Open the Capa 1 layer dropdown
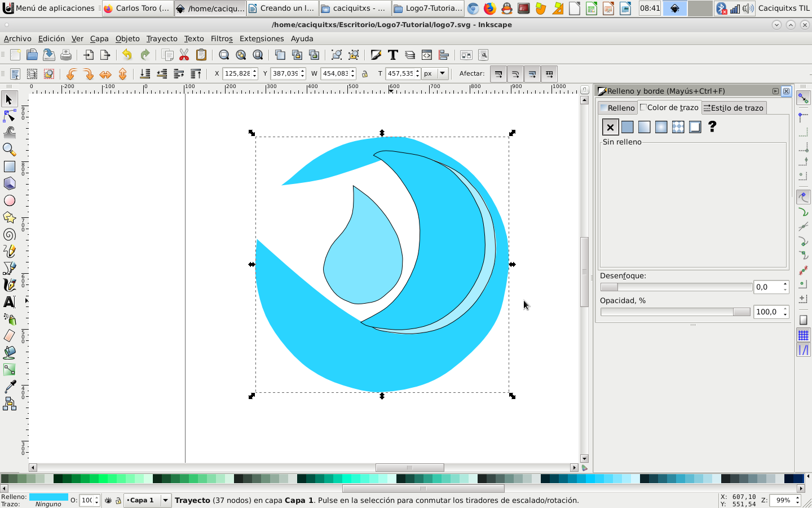This screenshot has width=812, height=508. click(165, 500)
